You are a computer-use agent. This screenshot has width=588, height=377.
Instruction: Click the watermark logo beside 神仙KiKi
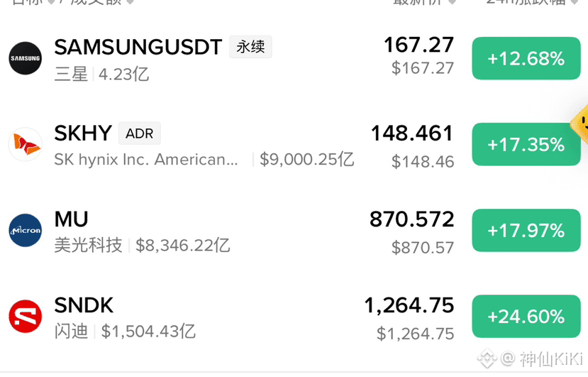(x=487, y=359)
